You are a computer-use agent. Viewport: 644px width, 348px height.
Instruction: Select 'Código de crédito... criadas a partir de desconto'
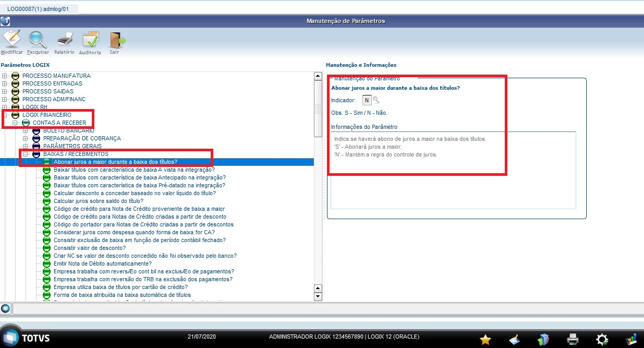click(140, 217)
